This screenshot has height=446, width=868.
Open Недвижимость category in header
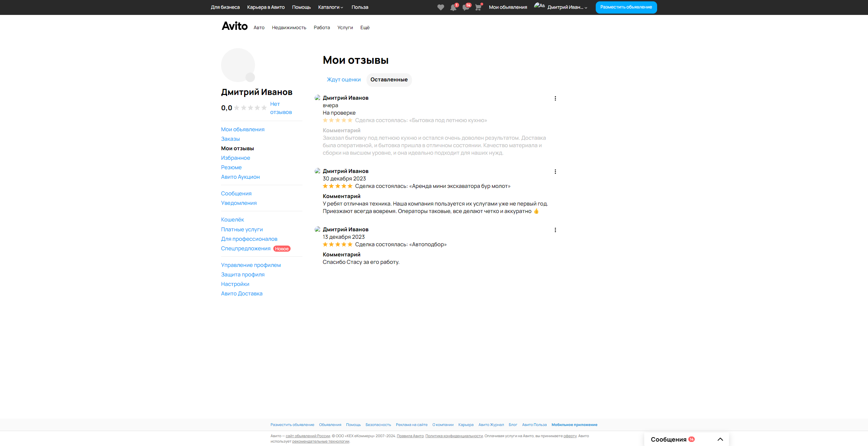point(289,28)
